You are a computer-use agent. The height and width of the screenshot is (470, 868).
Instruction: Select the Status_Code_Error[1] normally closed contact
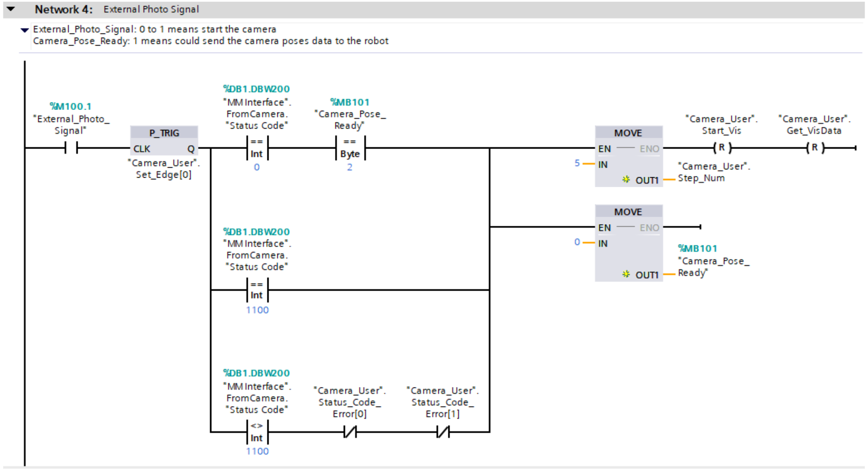(x=443, y=432)
